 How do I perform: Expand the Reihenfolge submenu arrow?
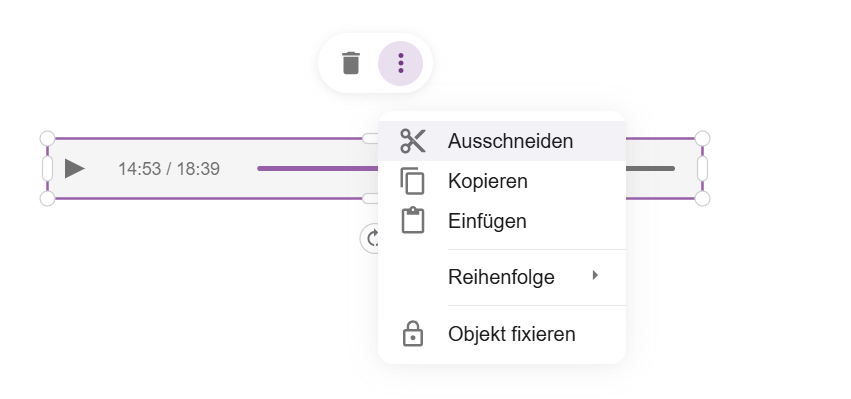(x=595, y=275)
